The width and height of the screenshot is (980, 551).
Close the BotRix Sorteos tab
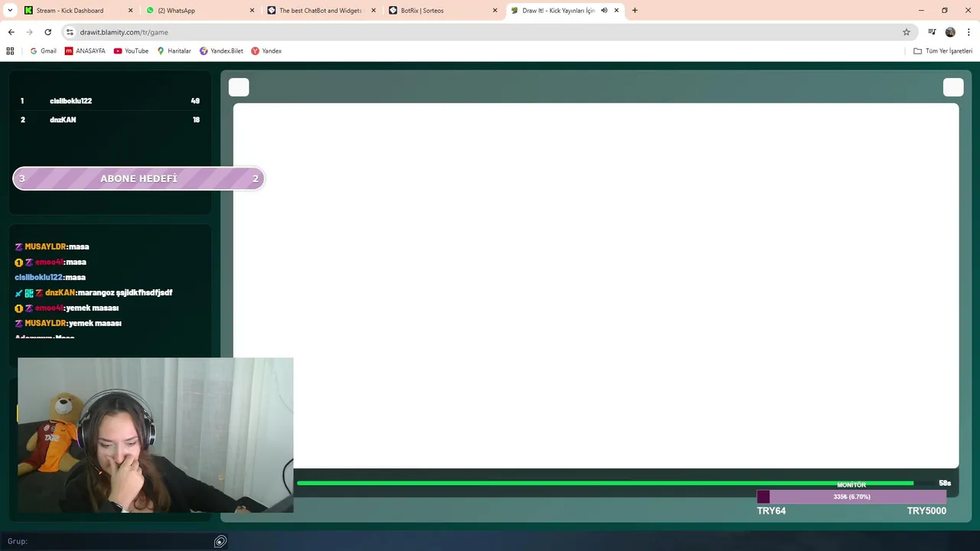(x=495, y=11)
